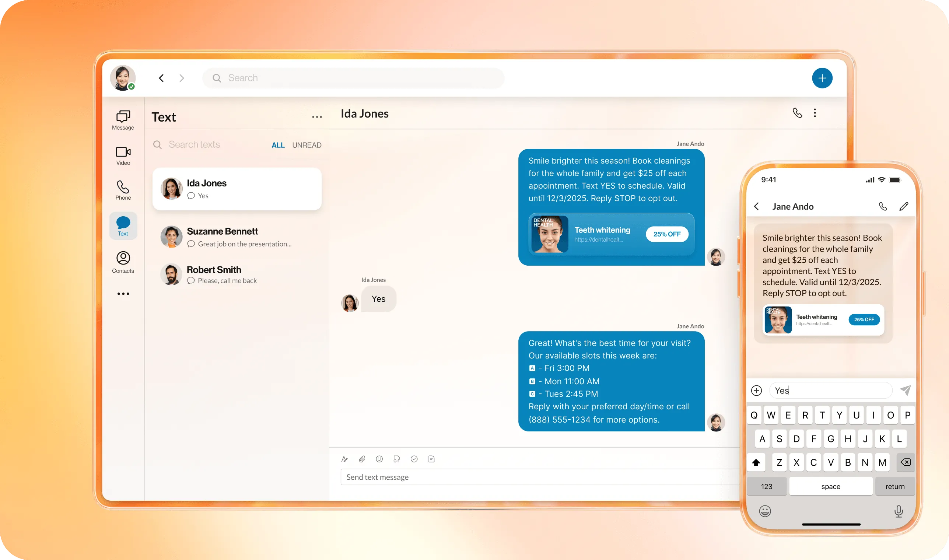Viewport: 949px width, 560px height.
Task: Insert a GIF using the GIF icon
Action: coord(396,459)
